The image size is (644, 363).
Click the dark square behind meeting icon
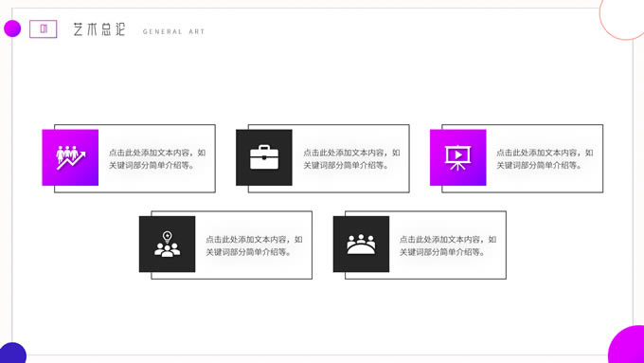(361, 245)
